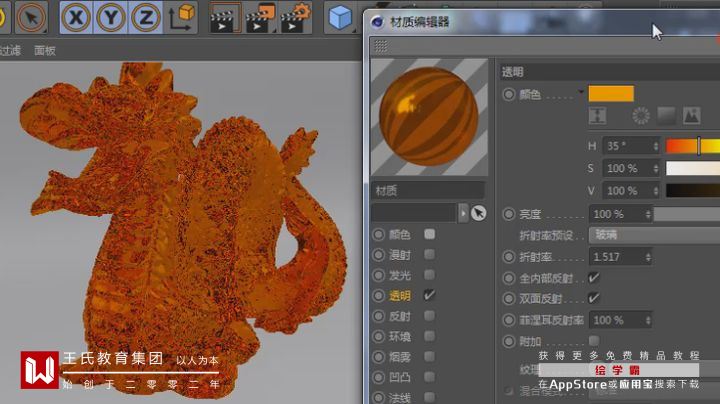Toggle the 全内部反射 checkbox
This screenshot has height=404, width=720.
(594, 278)
